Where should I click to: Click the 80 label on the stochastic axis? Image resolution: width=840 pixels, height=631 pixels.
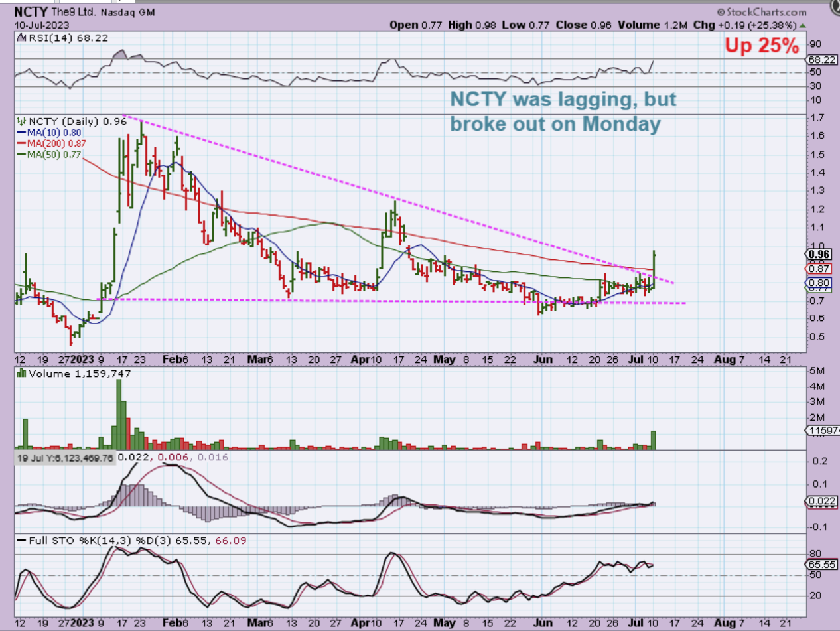coord(815,554)
